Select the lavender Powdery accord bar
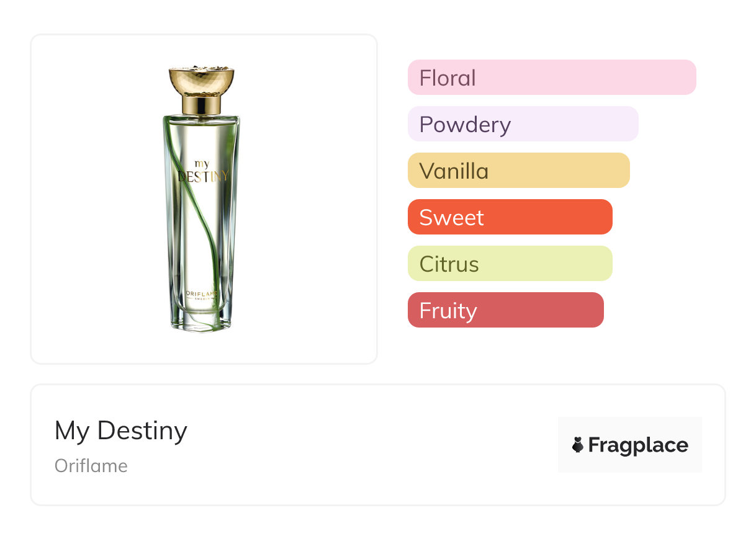This screenshot has height=536, width=756. (523, 124)
